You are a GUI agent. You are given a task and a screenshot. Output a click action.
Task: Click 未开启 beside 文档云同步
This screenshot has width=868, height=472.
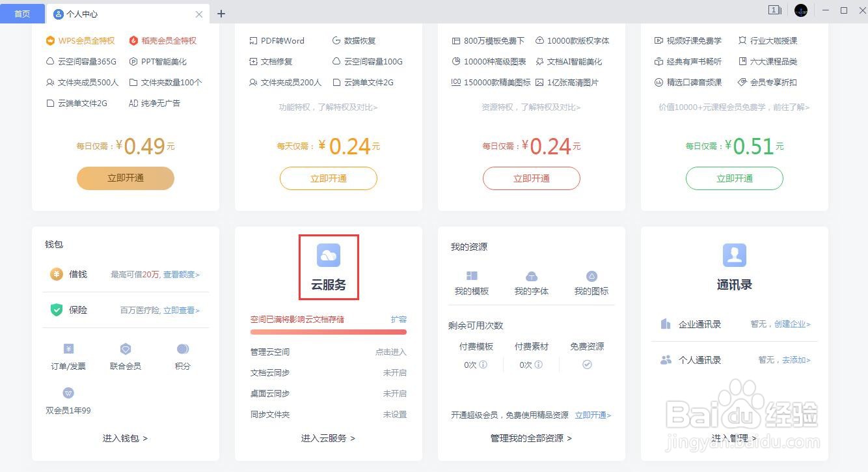tap(395, 372)
